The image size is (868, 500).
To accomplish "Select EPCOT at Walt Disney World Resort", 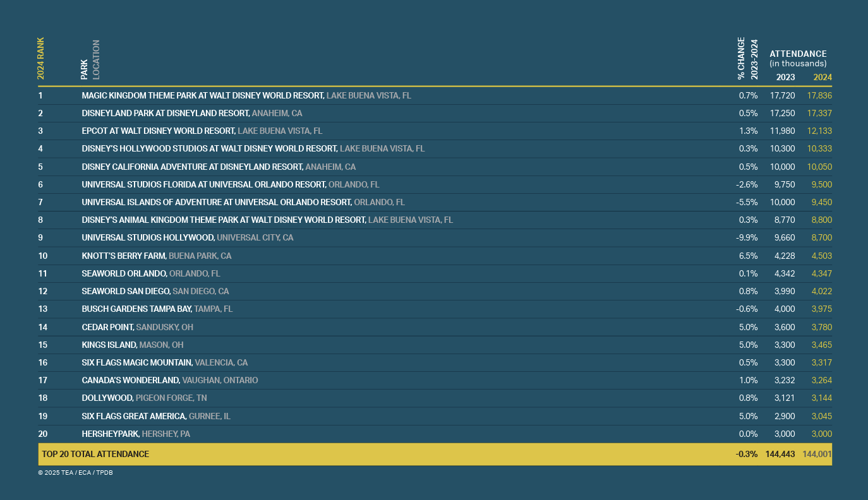I will point(159,131).
